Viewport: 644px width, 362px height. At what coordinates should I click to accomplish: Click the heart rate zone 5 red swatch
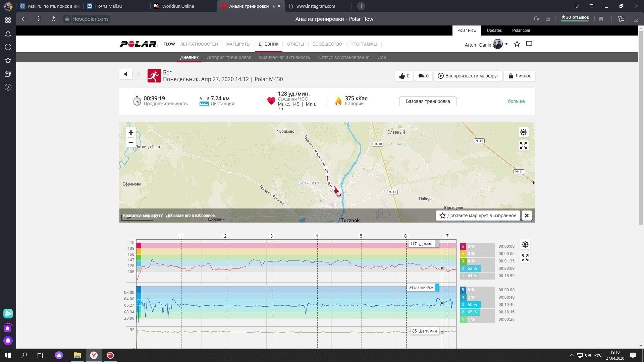[x=463, y=246]
